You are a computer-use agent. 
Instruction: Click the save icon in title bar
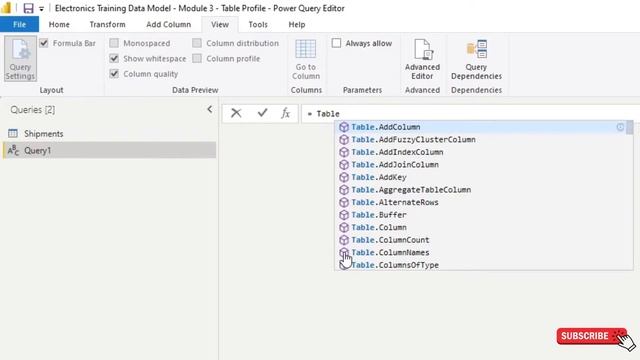click(28, 8)
